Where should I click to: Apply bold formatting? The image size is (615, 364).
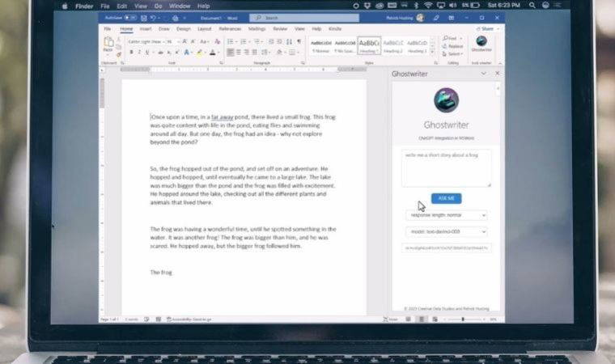click(131, 52)
